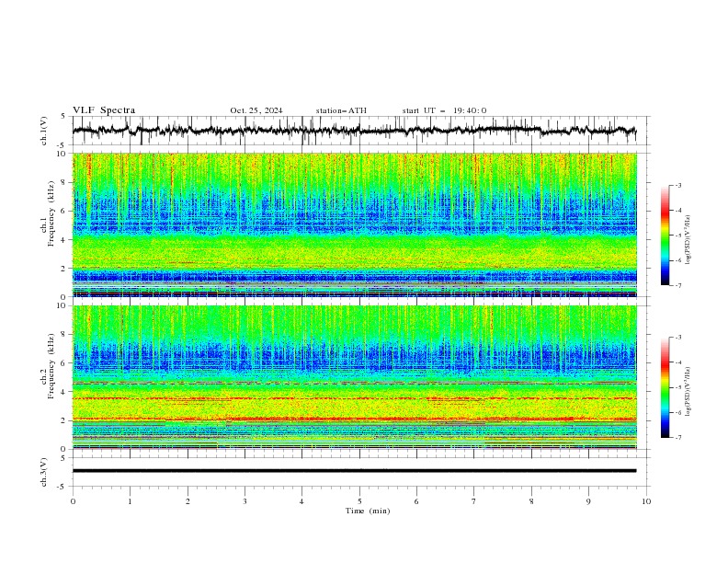Screen dimensions: 728x563
Task: Click the ch.1 color bar log(PSD) label
Action: point(688,240)
